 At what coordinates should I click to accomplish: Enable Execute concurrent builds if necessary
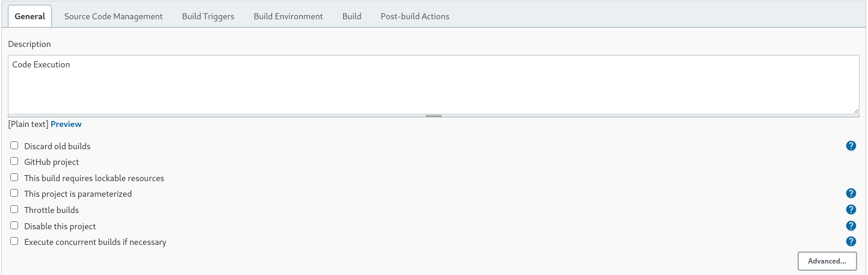click(x=14, y=241)
